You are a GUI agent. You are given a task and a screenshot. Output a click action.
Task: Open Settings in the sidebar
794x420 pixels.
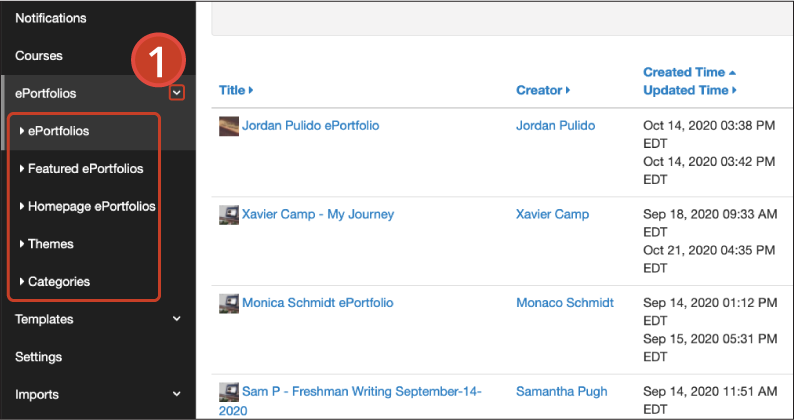tap(38, 357)
